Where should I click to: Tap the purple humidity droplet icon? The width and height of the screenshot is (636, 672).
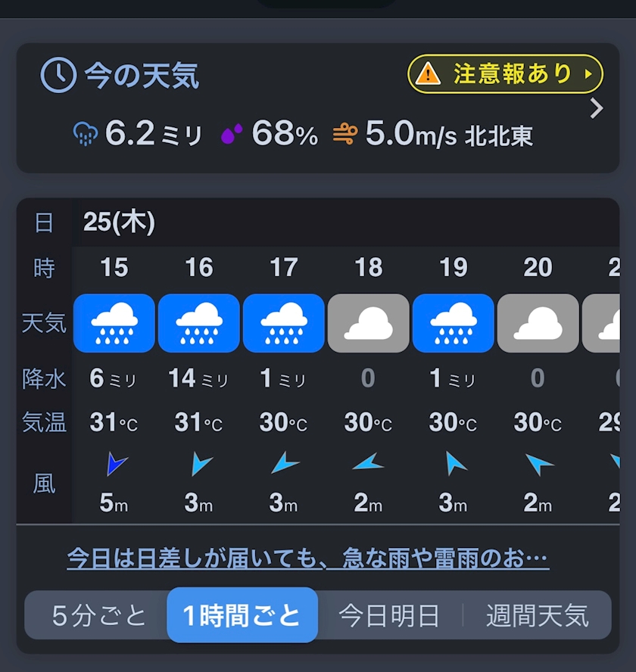tap(231, 135)
